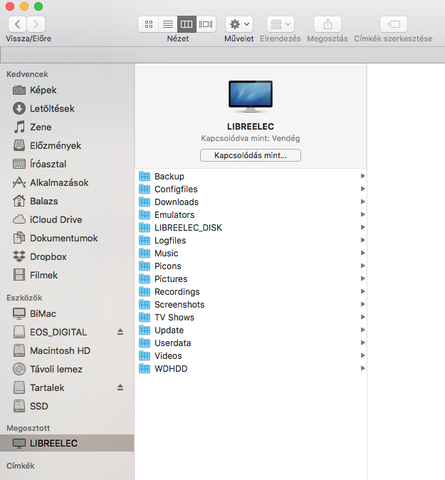
Task: Expand arrow of the Recordings folder
Action: click(x=363, y=291)
